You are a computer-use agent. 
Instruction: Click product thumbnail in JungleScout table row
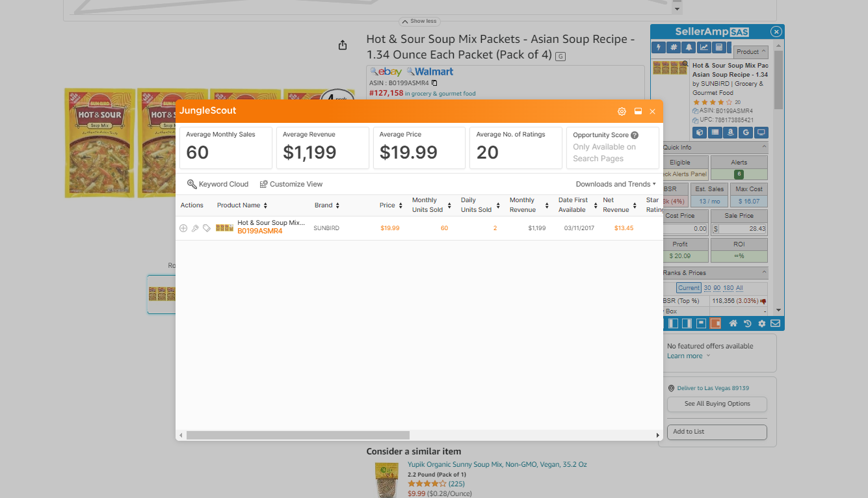(x=225, y=228)
